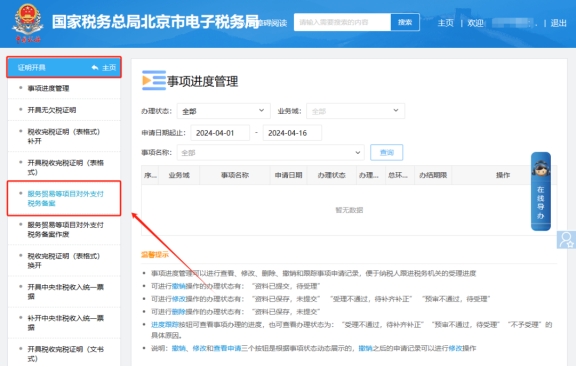Click the 查看申请 link in the tips
This screenshot has width=576, height=367.
coord(227,348)
